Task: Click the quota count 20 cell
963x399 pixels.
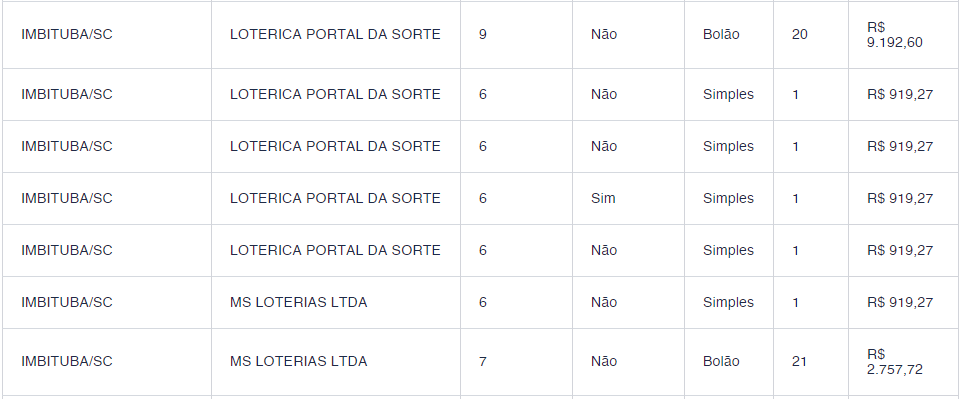Action: pos(800,34)
